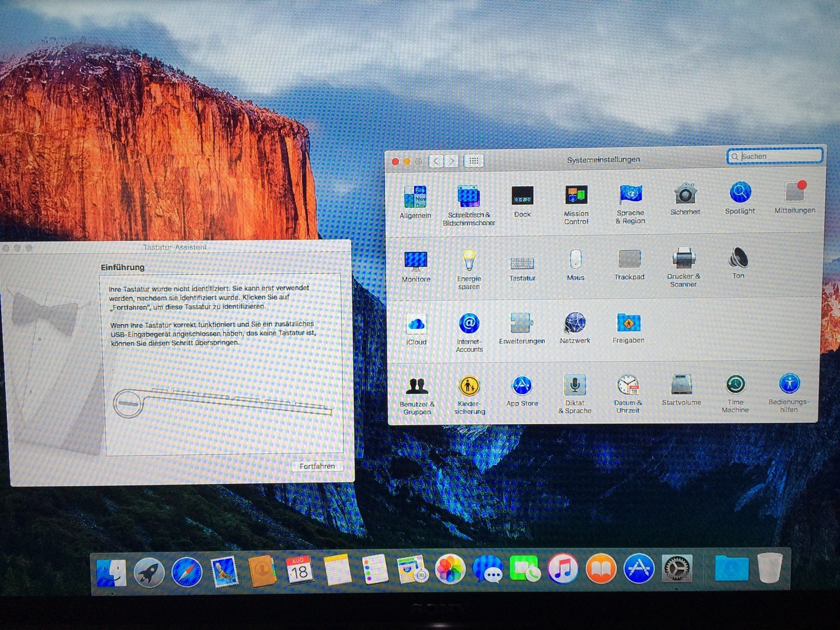Launch Safari from the Dock

click(187, 571)
